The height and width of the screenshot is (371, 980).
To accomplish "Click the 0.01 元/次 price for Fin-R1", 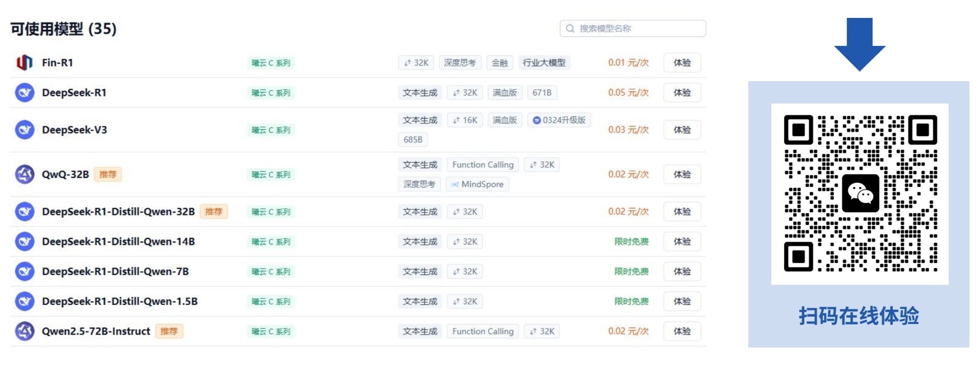I will coord(629,63).
